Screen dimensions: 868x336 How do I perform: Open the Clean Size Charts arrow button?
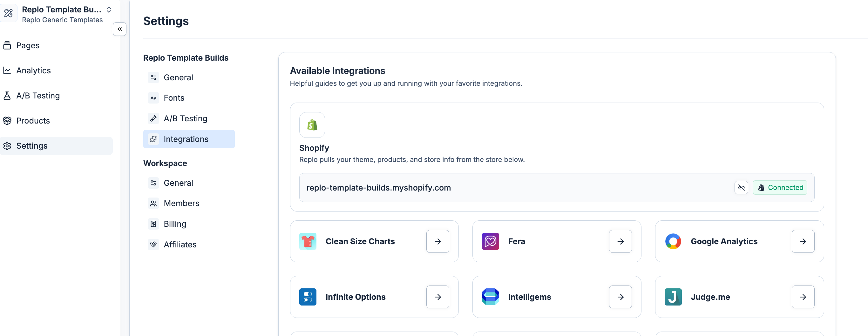click(437, 241)
